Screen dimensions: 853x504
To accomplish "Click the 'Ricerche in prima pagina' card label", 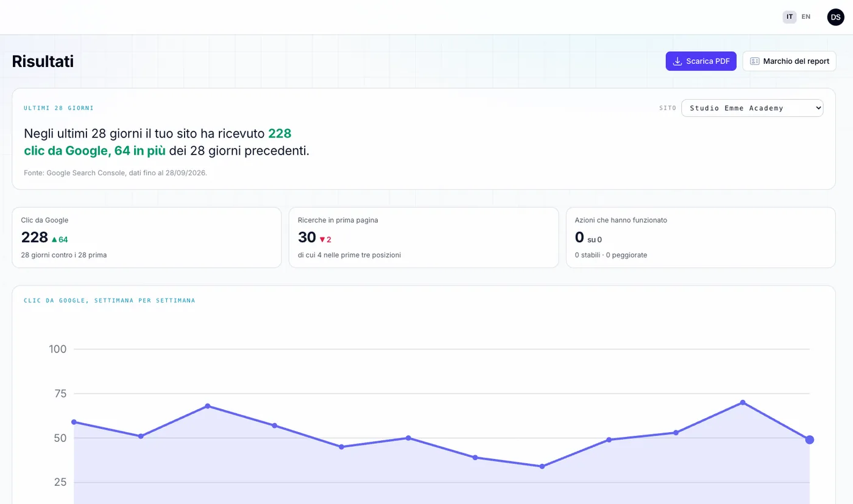I will pyautogui.click(x=338, y=220).
